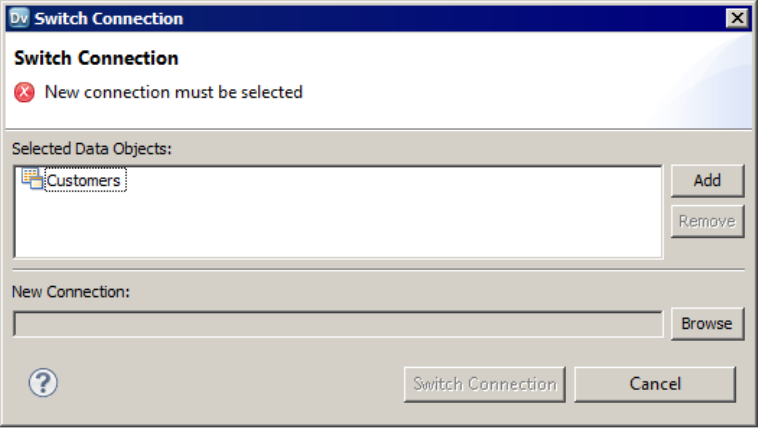This screenshot has height=429, width=758.
Task: Browse for a new connection
Action: (707, 324)
